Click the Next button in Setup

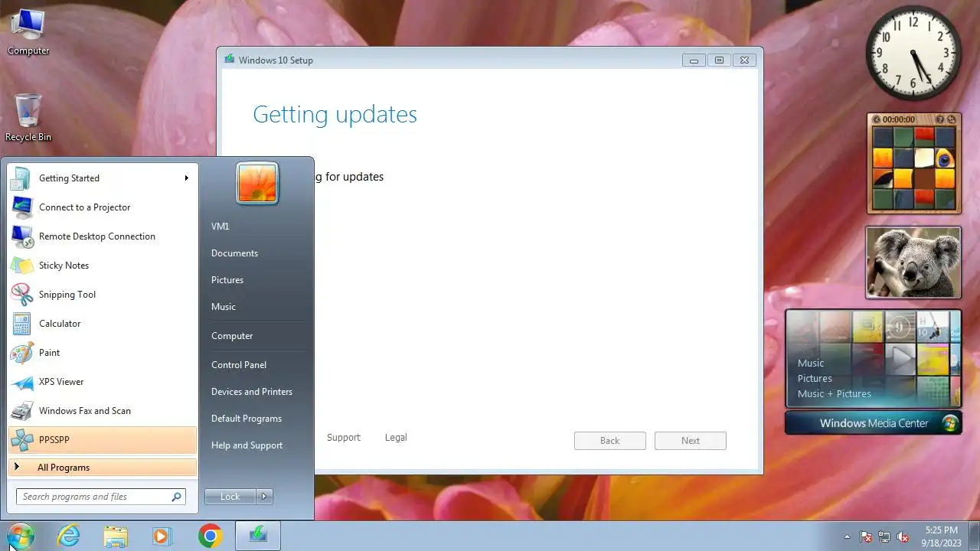pos(691,441)
